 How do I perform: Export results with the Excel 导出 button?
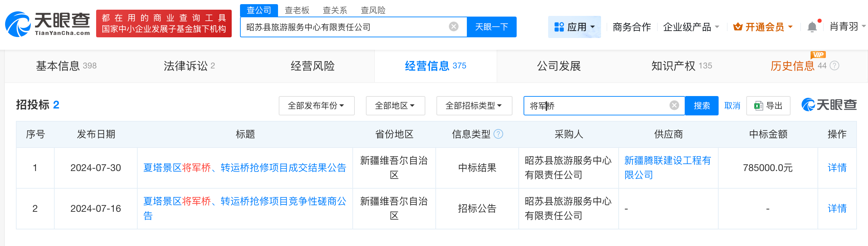(x=768, y=106)
